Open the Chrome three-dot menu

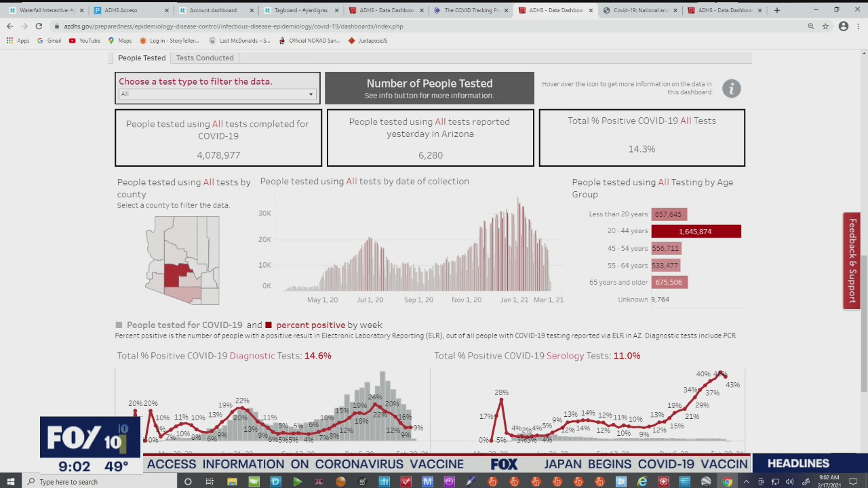point(859,26)
